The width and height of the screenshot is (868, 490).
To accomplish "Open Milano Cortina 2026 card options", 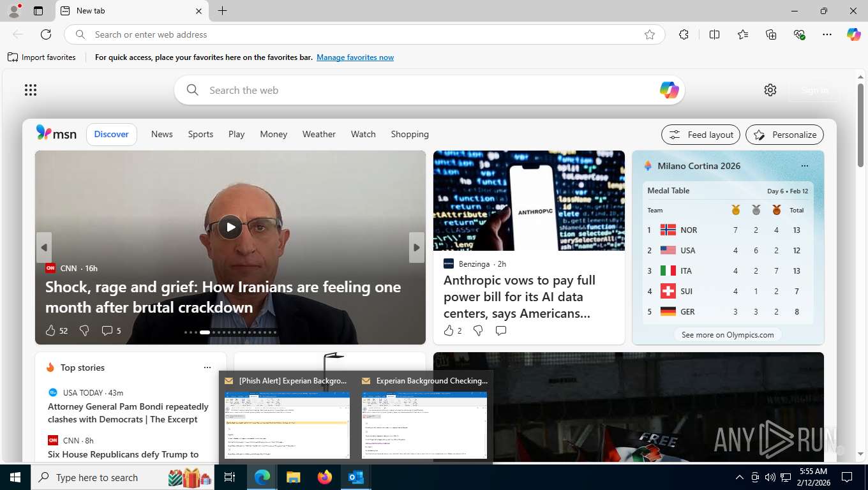I will click(804, 166).
